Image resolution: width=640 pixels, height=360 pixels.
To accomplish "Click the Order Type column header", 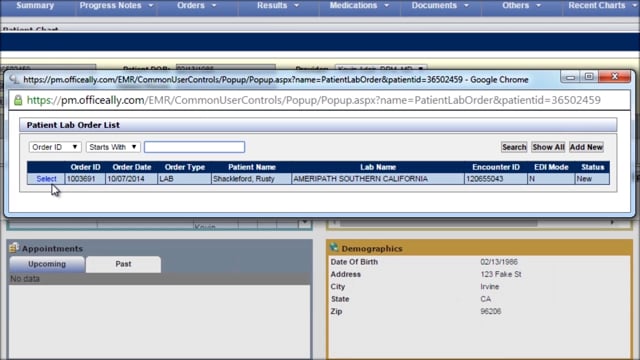I will tap(184, 167).
